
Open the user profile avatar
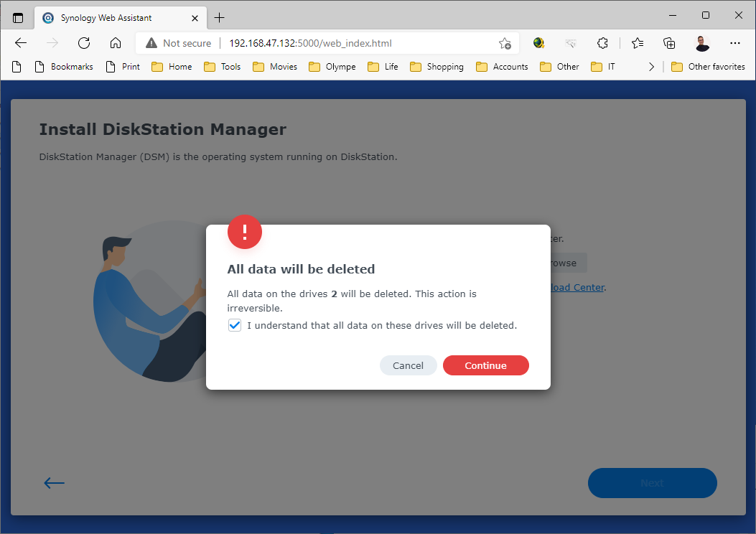pos(702,43)
